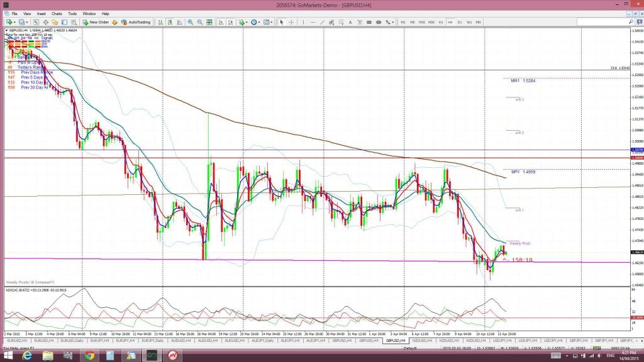Tile chart windows icon
This screenshot has width=644, height=362.
coord(209,22)
